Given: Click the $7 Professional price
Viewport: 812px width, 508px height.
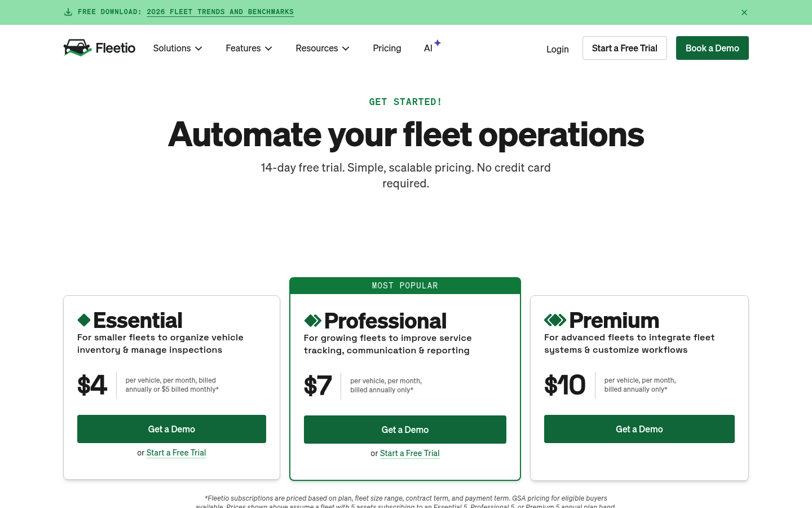Looking at the screenshot, I should tap(318, 386).
